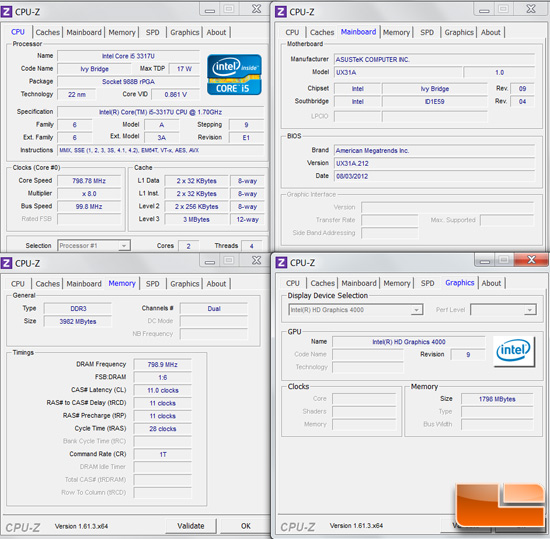Select CPU tab in the Mainboard window
Viewport: 550px width, 539px height.
tap(292, 32)
